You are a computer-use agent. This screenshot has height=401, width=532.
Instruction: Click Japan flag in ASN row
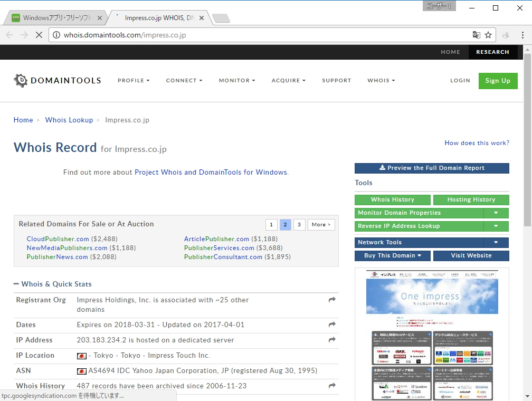[81, 371]
